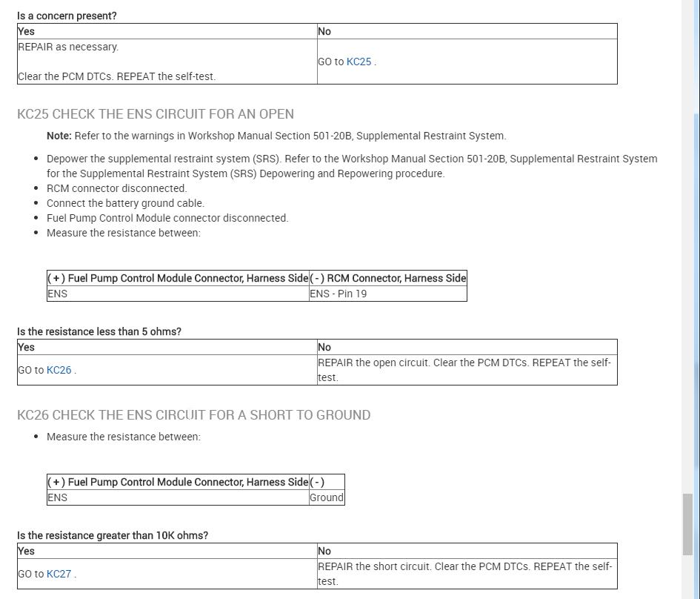Screen dimensions: 700x599
Task: Click 'Is the resistance greater than 10K ohms?' text
Action: coord(113,535)
